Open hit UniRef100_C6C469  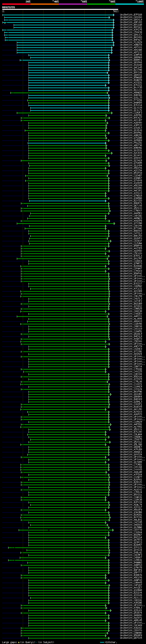[x=131, y=625]
